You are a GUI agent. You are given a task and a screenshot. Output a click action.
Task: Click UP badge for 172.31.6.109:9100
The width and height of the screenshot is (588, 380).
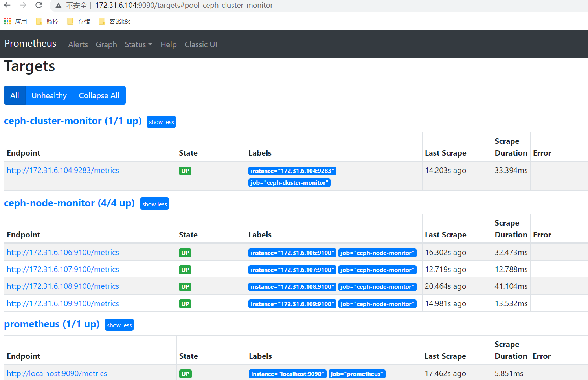pos(185,304)
